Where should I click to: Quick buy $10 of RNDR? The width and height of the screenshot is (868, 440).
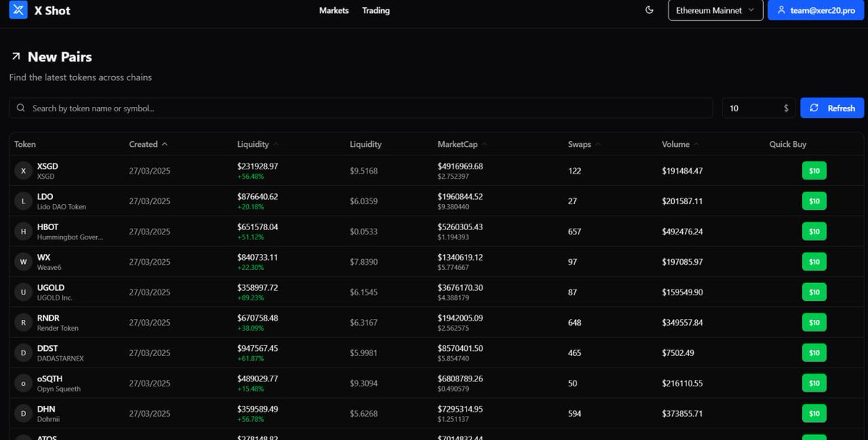[x=814, y=323]
